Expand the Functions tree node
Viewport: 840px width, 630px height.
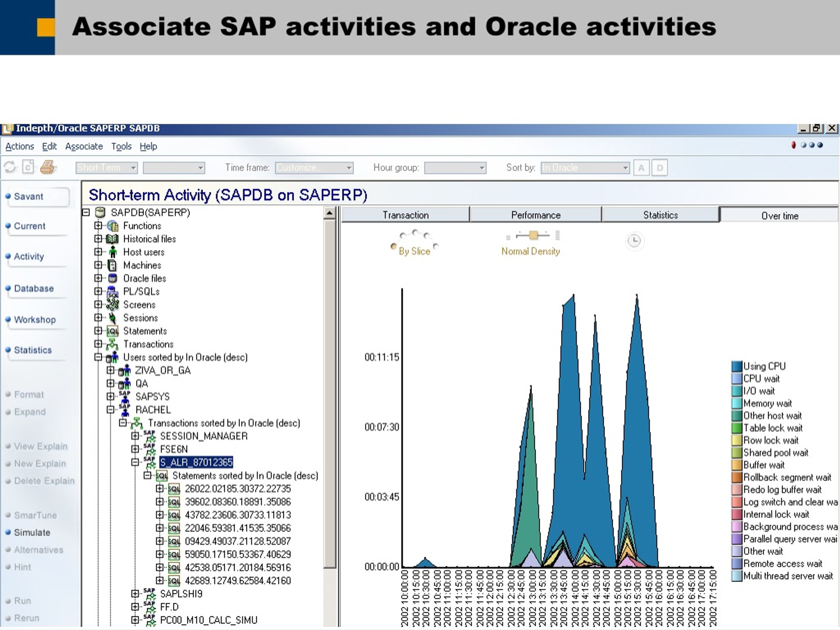[98, 225]
